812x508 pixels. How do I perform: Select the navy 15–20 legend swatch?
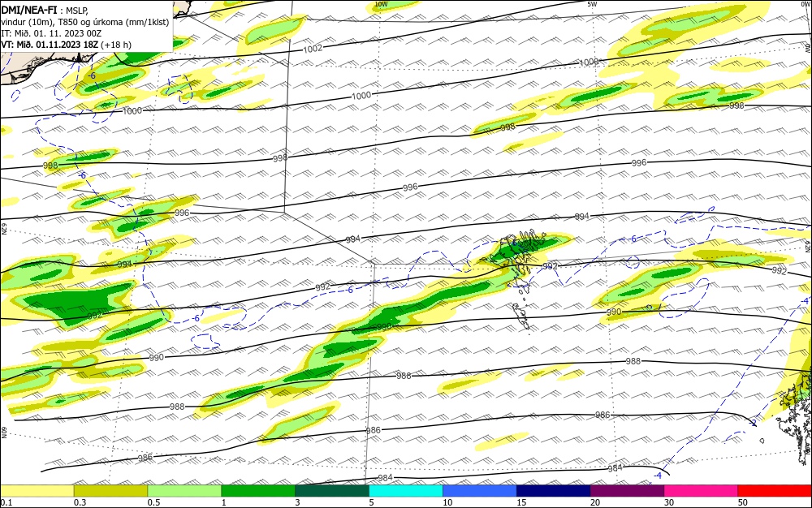554,491
